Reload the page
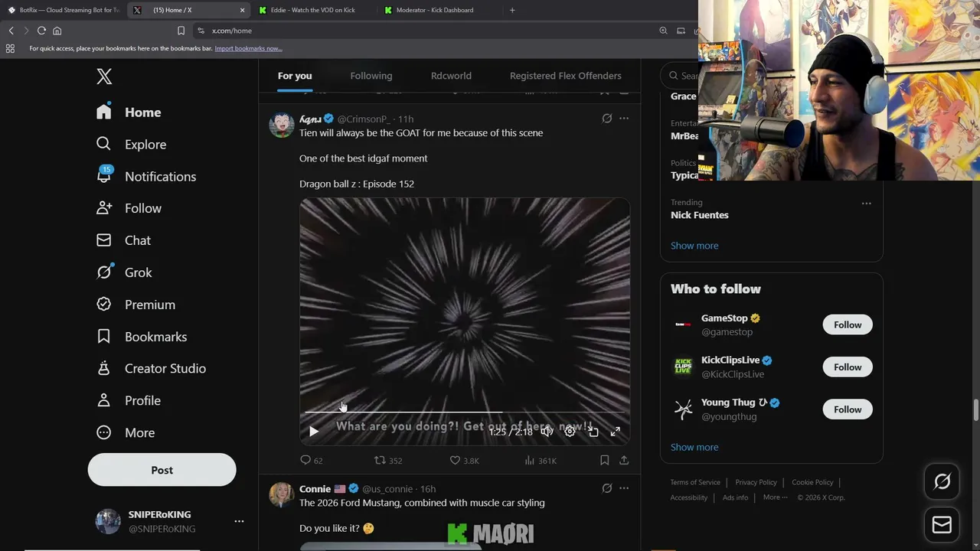This screenshot has width=980, height=551. [41, 31]
